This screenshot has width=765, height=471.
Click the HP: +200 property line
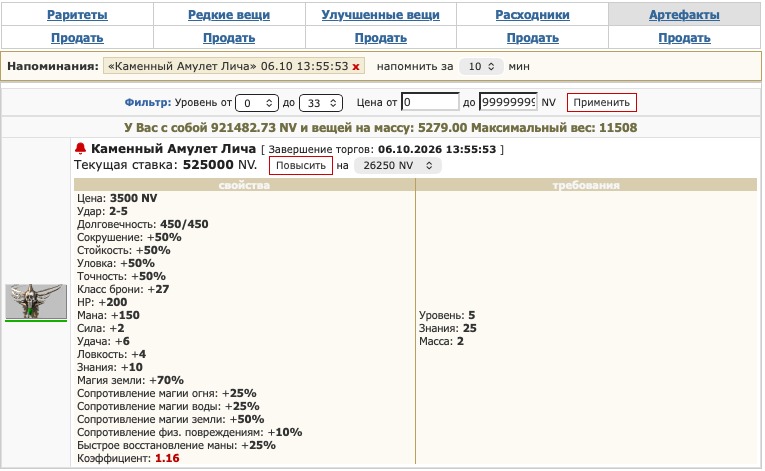pyautogui.click(x=102, y=302)
